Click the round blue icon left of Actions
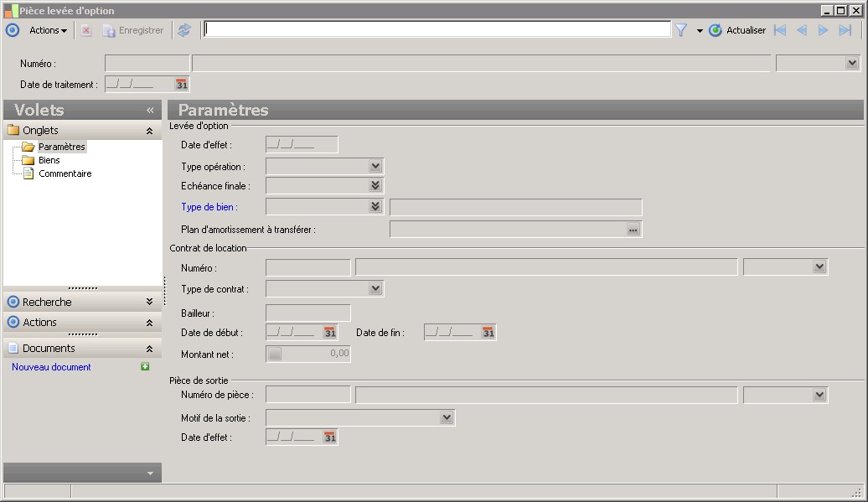 13,30
